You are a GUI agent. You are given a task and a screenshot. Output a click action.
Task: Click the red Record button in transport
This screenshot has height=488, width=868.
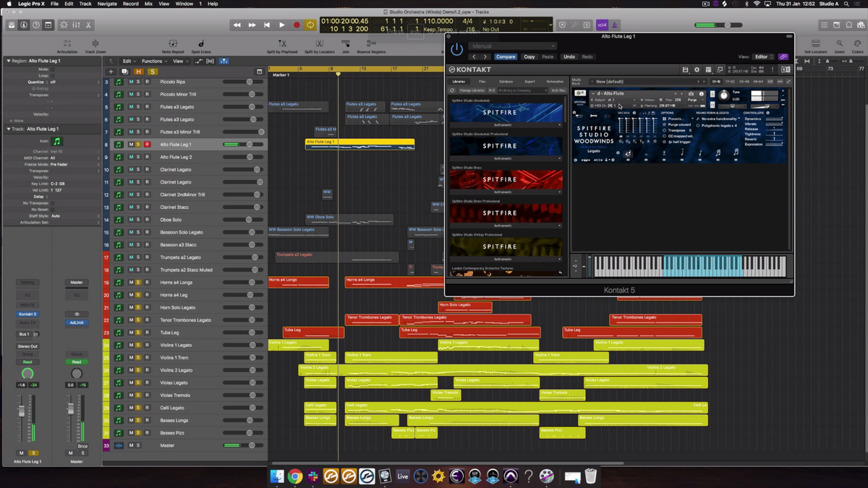[296, 25]
